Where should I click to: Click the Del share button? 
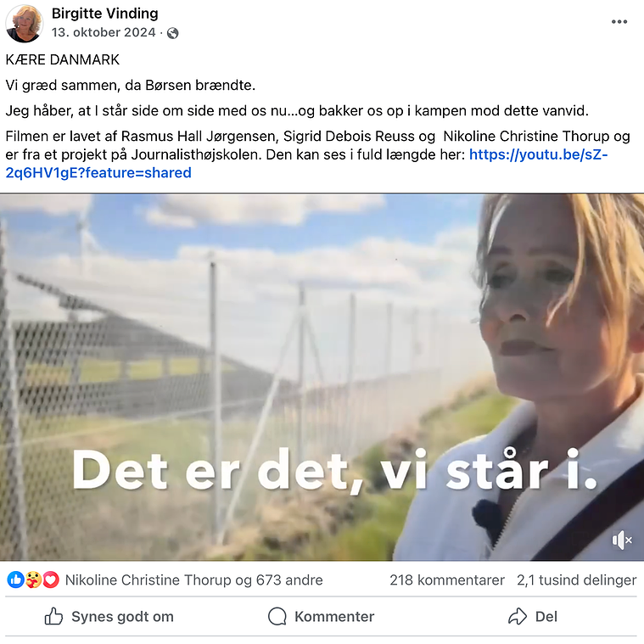(x=533, y=617)
